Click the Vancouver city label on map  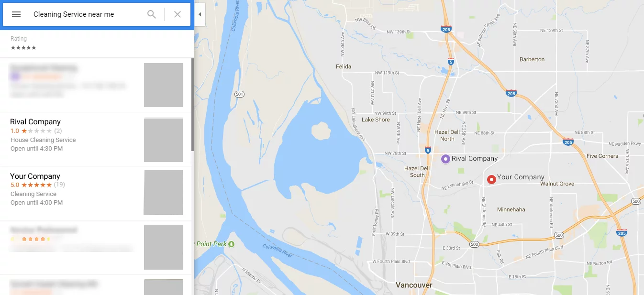coord(414,285)
